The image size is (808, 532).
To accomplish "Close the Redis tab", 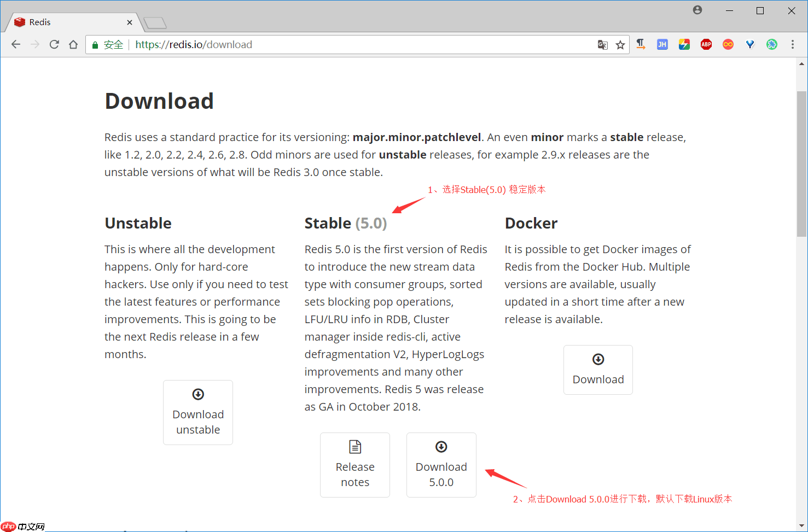I will point(130,22).
